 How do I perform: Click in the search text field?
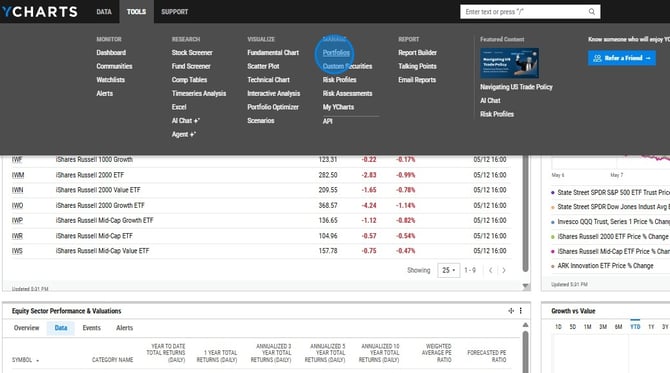[x=525, y=12]
